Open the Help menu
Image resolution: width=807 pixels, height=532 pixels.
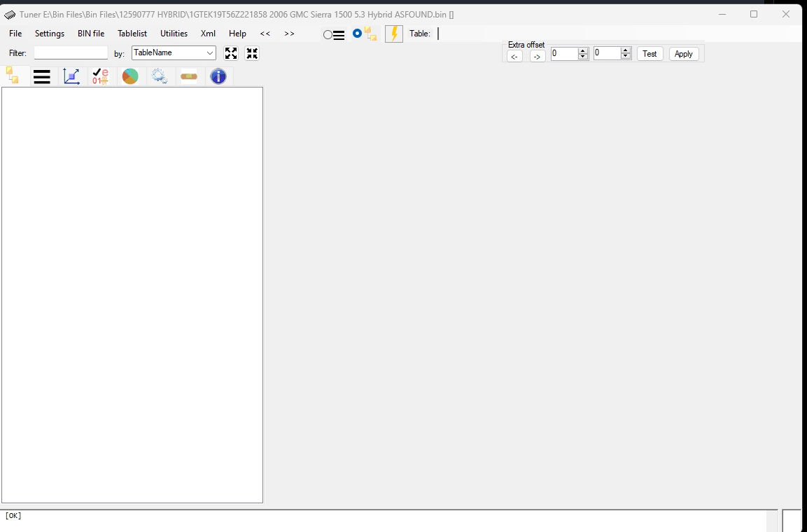tap(237, 34)
